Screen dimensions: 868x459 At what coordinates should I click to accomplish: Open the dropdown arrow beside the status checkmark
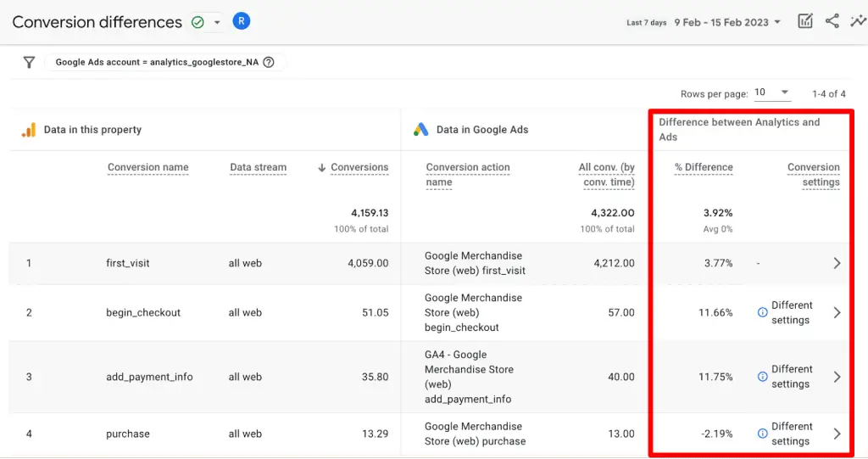tap(217, 22)
